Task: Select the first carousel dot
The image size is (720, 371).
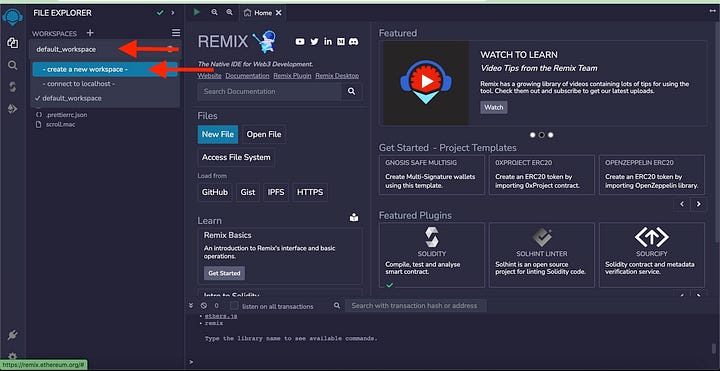Action: click(532, 135)
